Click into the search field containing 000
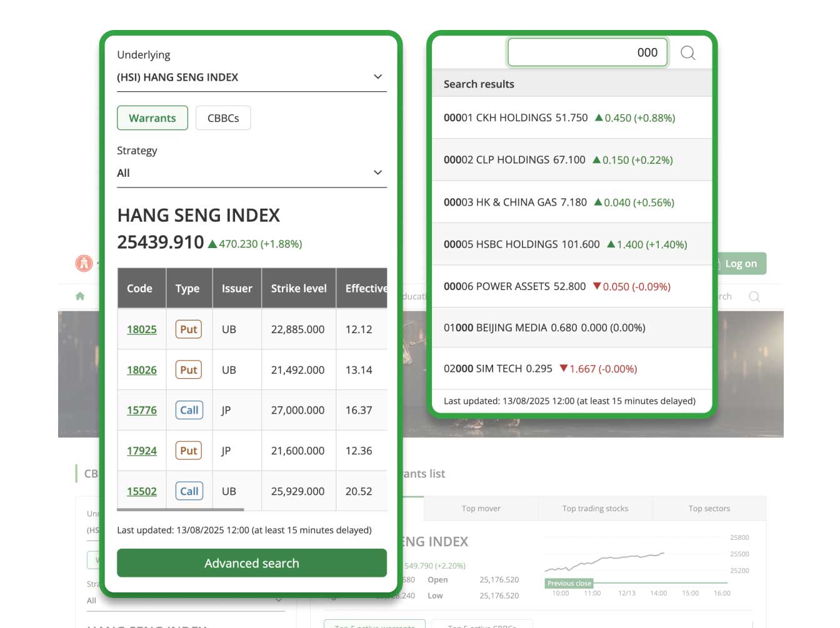This screenshot has height=628, width=840. click(587, 52)
